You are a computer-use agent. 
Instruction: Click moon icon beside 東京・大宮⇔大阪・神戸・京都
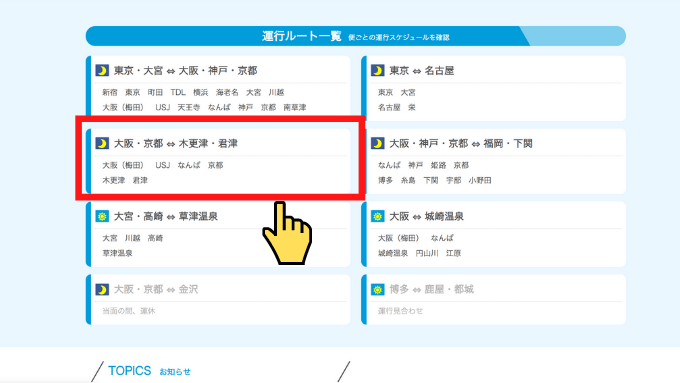102,70
